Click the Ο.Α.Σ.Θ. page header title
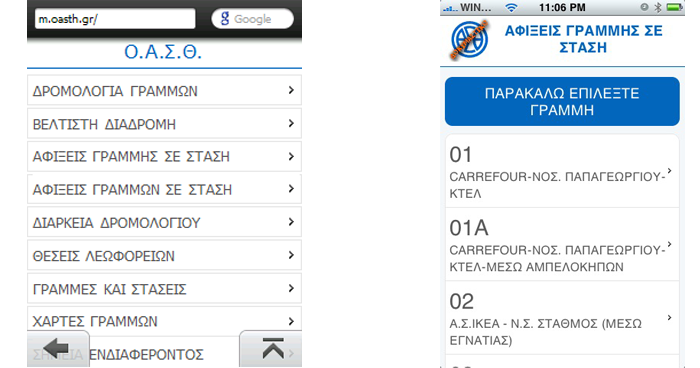The width and height of the screenshot is (700, 368). [x=163, y=52]
